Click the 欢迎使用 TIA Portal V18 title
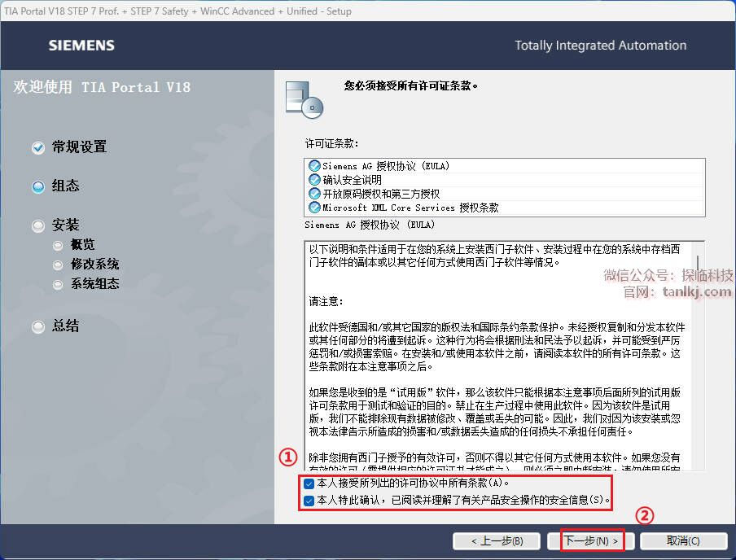736x560 pixels. (x=102, y=87)
